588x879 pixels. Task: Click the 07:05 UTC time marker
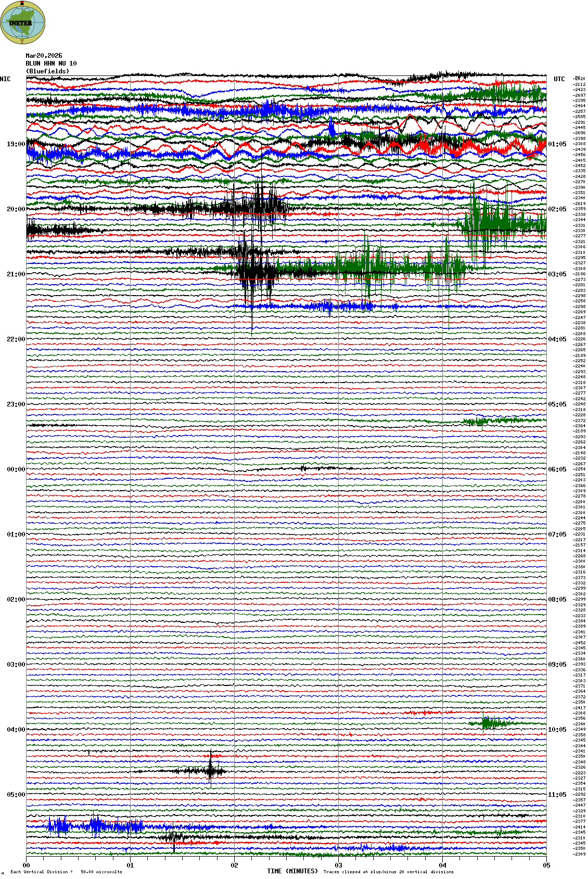tap(557, 534)
